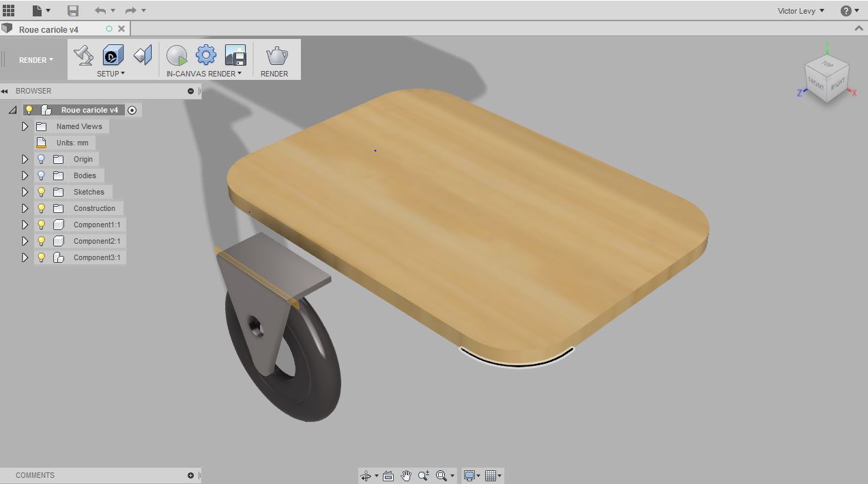Open In-Canvas Render Settings gear
Image resolution: width=868 pixels, height=484 pixels.
[x=206, y=55]
